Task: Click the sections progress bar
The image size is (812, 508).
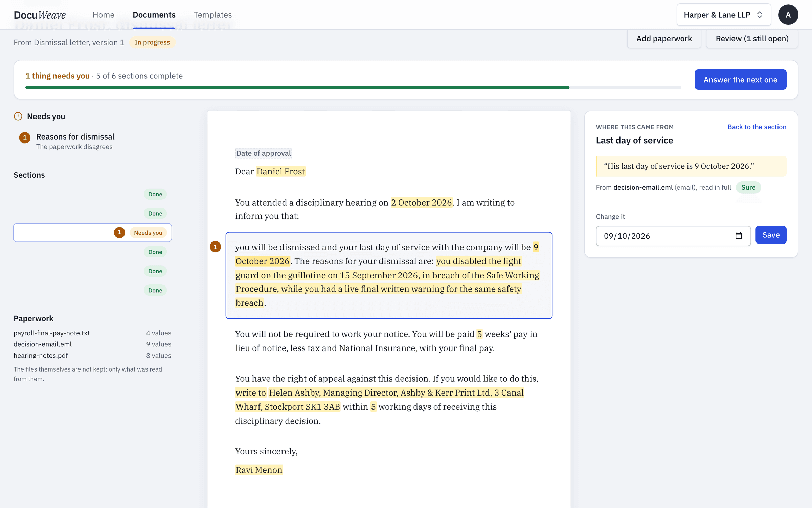Action: 353,87
